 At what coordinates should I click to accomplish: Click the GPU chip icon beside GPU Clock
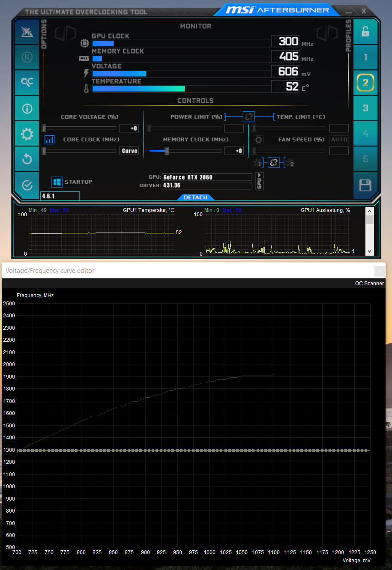(x=85, y=43)
